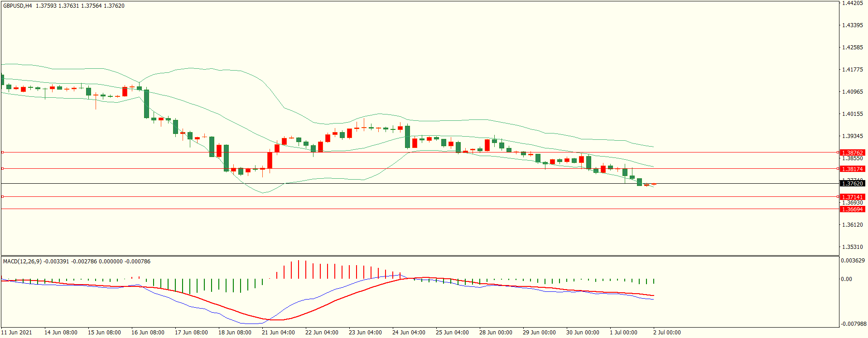Click the 18 Jun 08:00 time label
Image resolution: width=868 pixels, height=338 pixels.
(x=235, y=333)
